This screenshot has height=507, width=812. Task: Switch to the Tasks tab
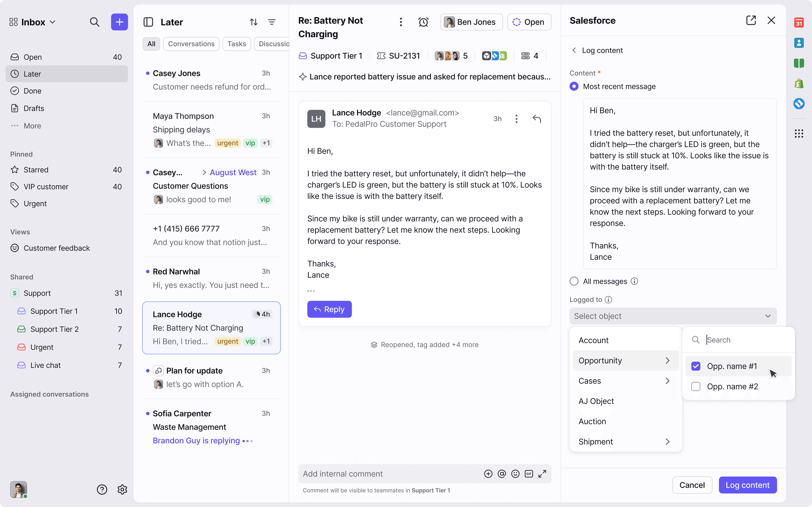[x=237, y=44]
